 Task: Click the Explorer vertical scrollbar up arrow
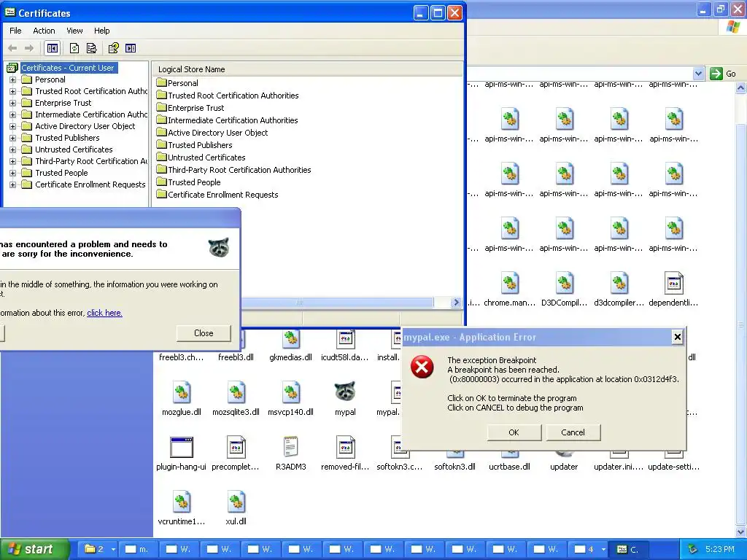click(x=741, y=87)
